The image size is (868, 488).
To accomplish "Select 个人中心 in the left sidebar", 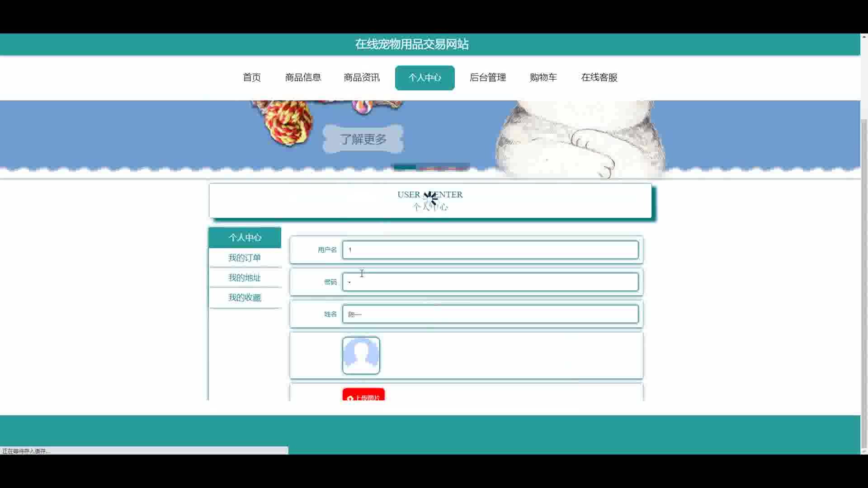I will pyautogui.click(x=245, y=238).
